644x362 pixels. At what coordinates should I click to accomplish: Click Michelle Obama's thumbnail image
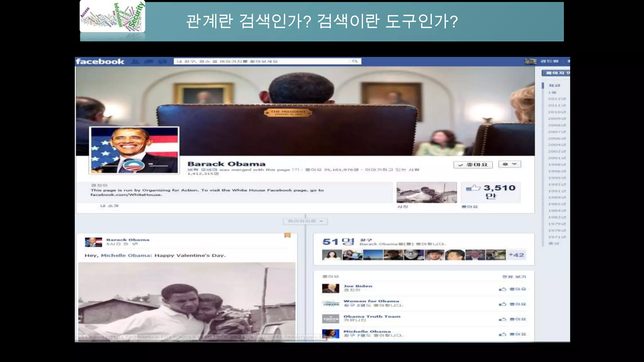point(330,334)
